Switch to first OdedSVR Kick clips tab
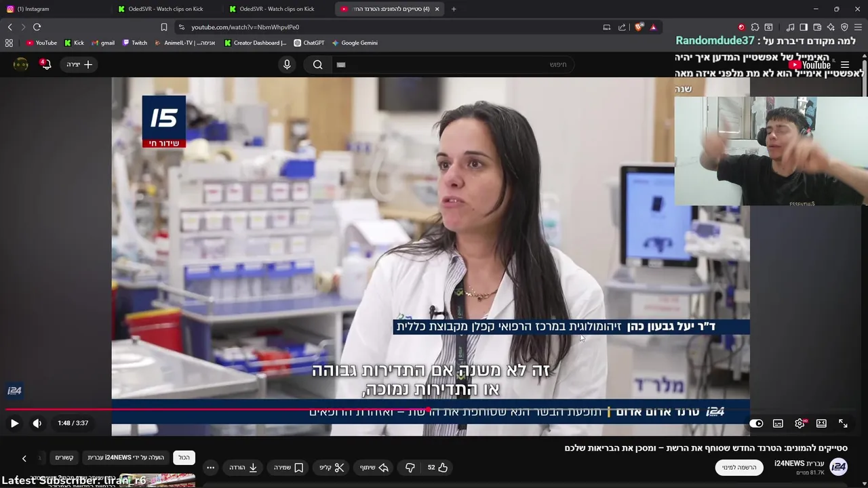868x488 pixels. 165,9
